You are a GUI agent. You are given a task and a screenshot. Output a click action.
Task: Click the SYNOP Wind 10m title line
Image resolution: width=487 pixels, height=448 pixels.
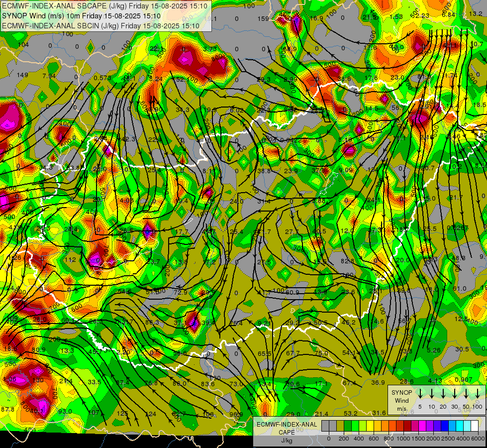click(82, 16)
